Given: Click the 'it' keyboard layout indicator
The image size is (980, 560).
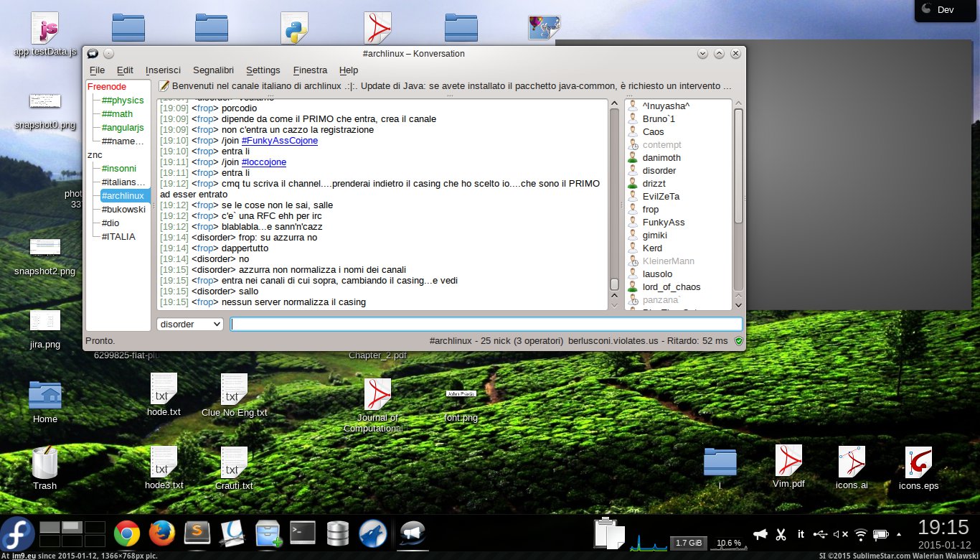Looking at the screenshot, I should (x=801, y=534).
